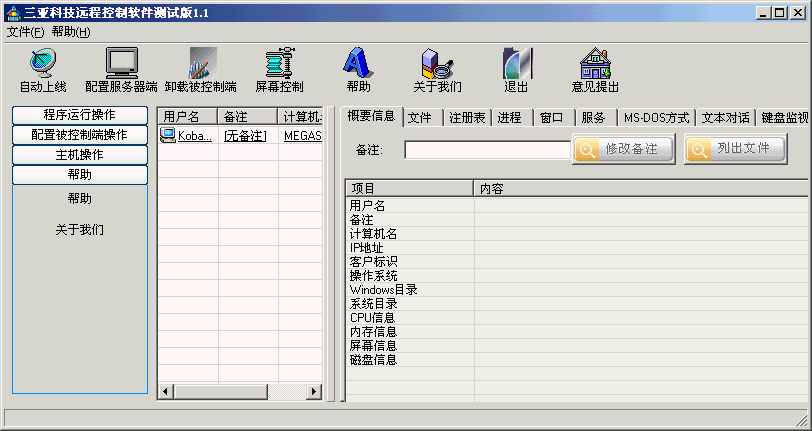Select the Koba... computer entry in the list

point(187,135)
